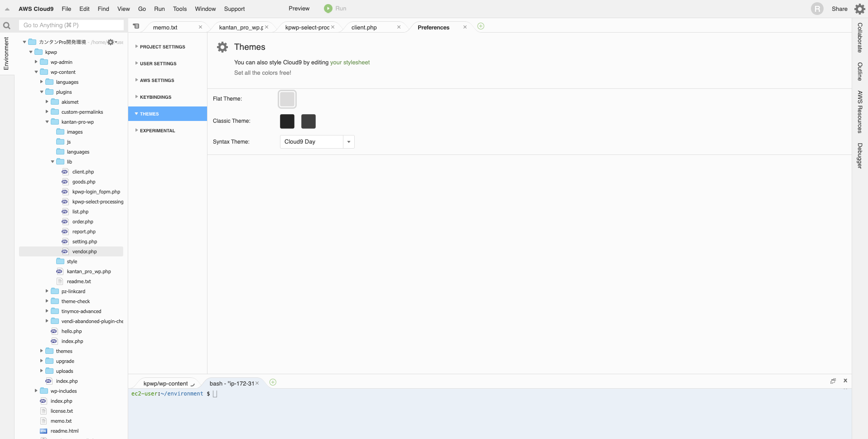Click the Share button
Screen dimensions: 868x439
839,9
